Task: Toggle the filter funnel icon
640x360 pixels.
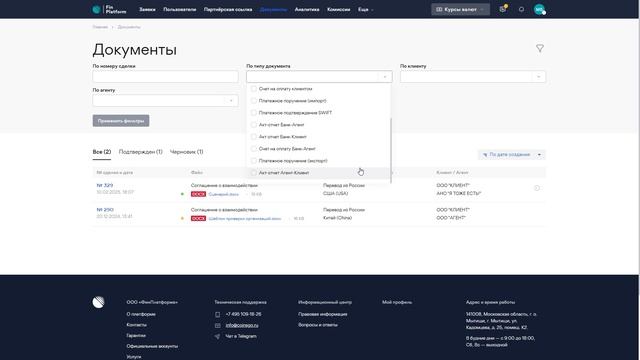Action: click(540, 48)
